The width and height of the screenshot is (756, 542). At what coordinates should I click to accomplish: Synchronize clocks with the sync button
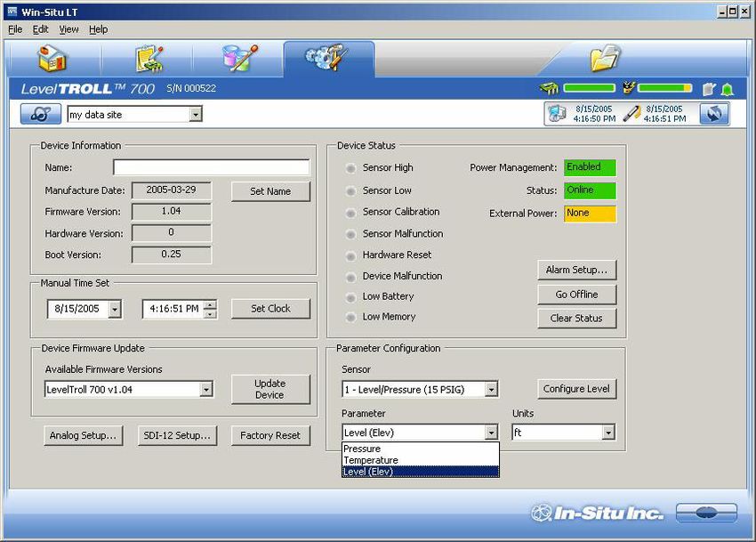(714, 114)
